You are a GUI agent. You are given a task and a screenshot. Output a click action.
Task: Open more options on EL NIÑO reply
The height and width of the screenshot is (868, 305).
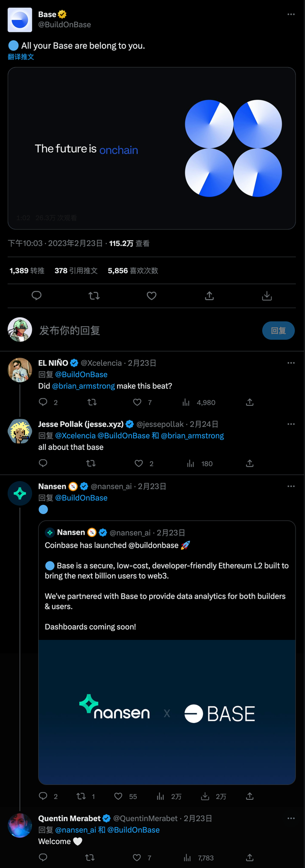pos(291,363)
